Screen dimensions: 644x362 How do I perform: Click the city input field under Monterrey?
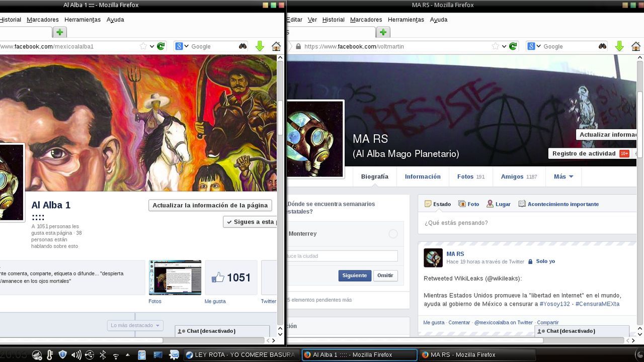342,256
